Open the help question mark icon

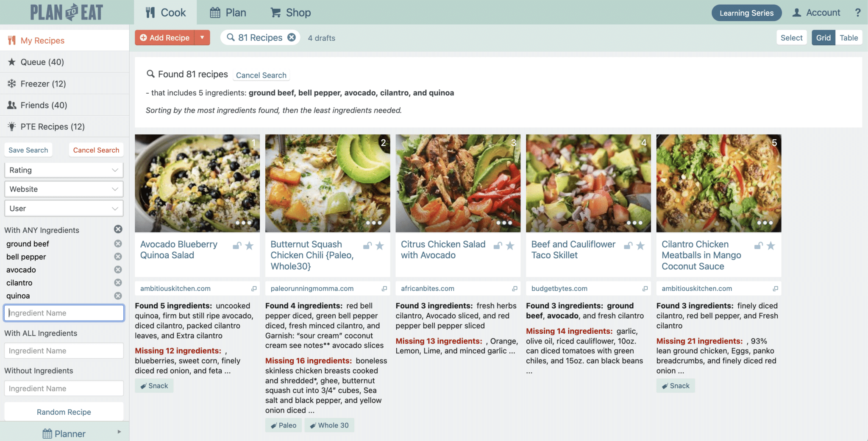coord(857,13)
